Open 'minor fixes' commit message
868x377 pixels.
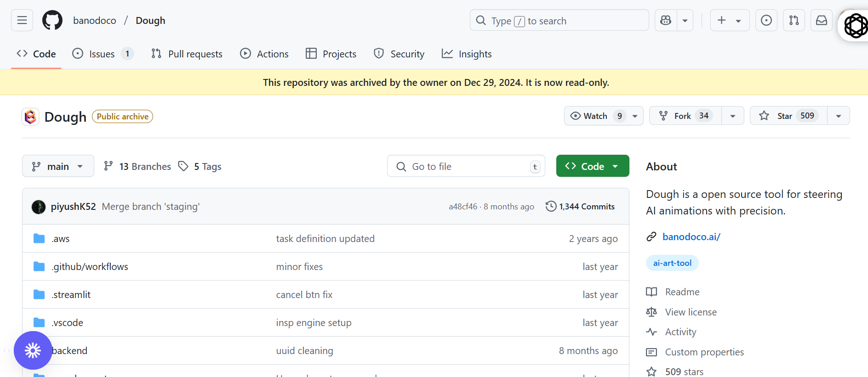pos(299,267)
